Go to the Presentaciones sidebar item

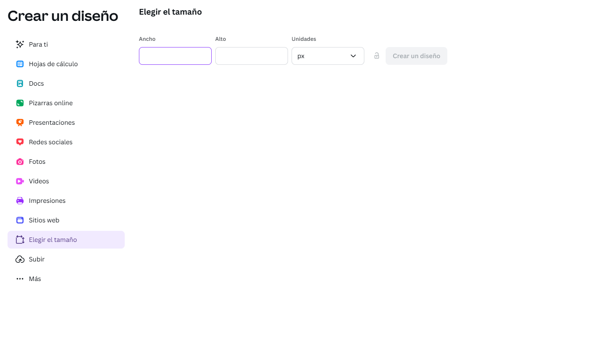click(66, 123)
